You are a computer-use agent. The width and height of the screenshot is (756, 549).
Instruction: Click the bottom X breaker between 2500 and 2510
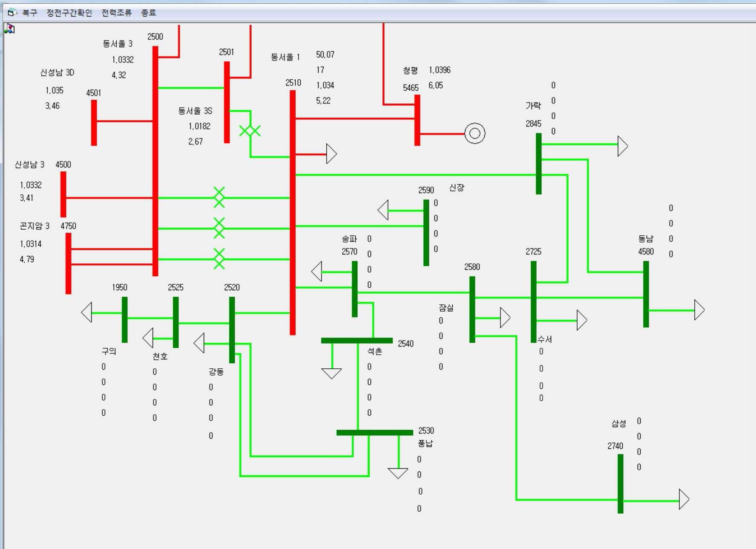[219, 259]
